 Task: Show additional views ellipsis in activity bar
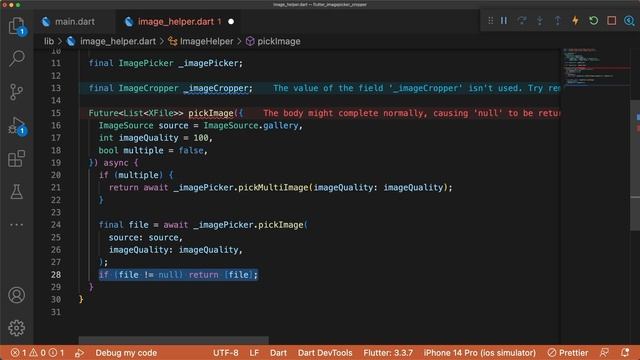click(x=17, y=224)
